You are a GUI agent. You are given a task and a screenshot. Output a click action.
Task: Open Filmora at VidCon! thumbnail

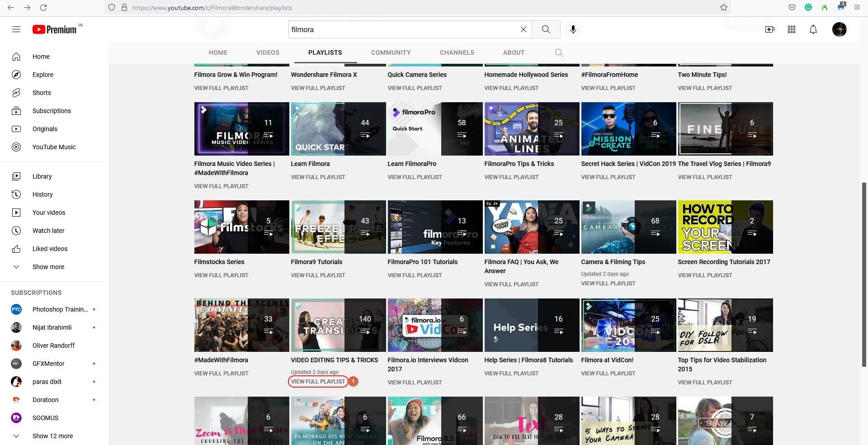[628, 325]
